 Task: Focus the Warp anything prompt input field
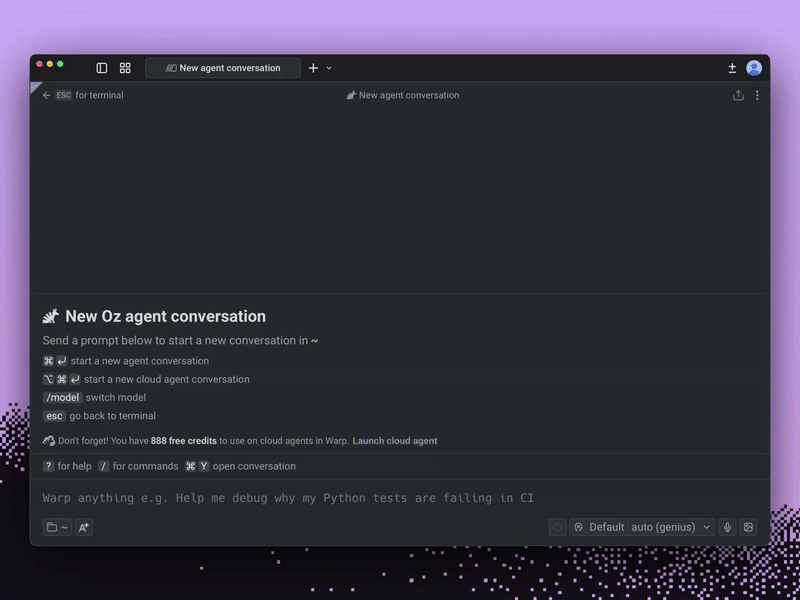point(399,498)
